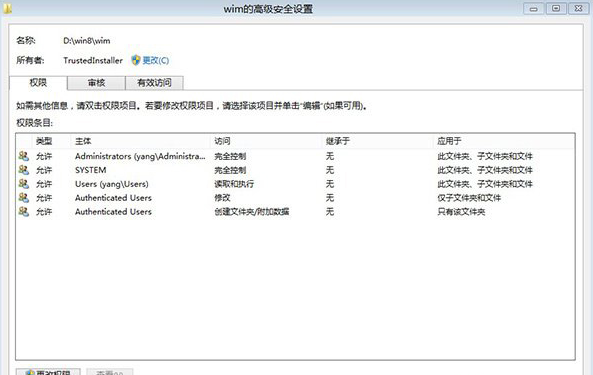Click 完全控制 in the Administrators row
Viewport: 593px width, 375px height.
coord(230,156)
